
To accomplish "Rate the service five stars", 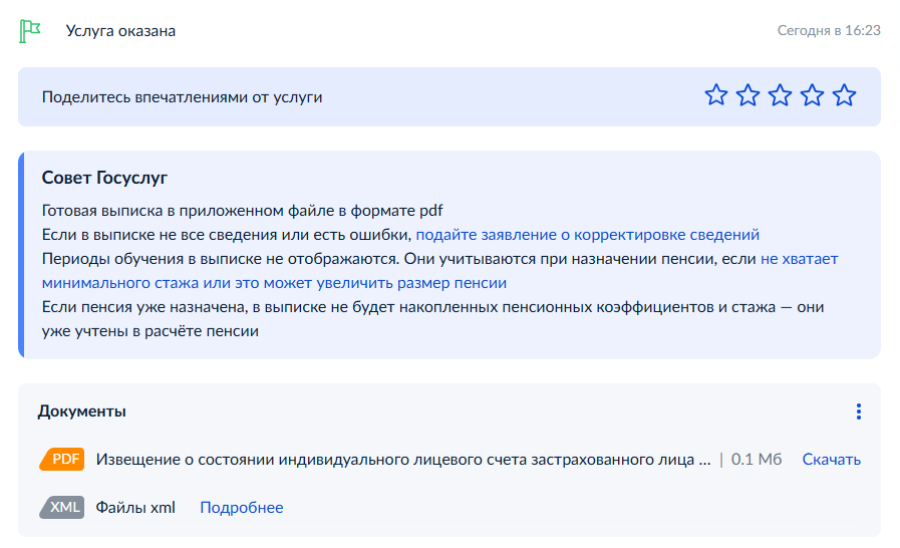I will coord(844,96).
